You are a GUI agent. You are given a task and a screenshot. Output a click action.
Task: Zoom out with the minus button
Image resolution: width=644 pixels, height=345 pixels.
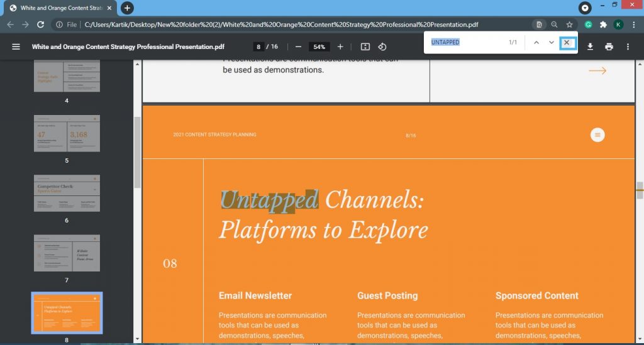(x=299, y=47)
